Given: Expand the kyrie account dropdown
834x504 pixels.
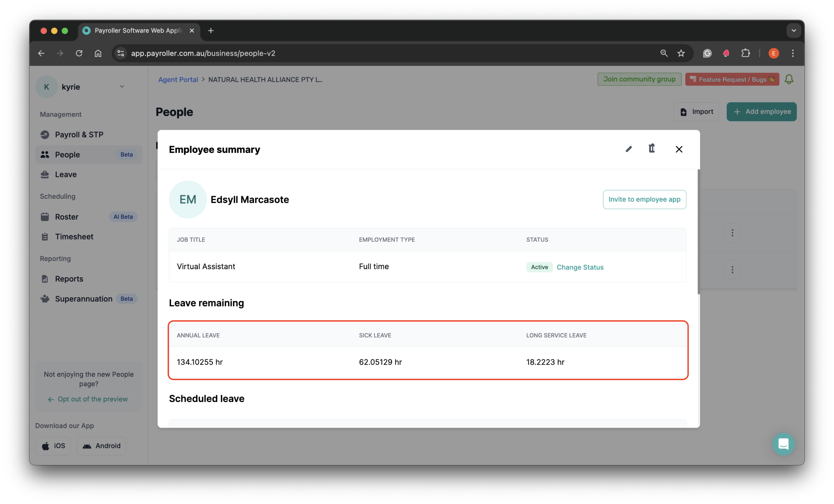Looking at the screenshot, I should point(122,87).
